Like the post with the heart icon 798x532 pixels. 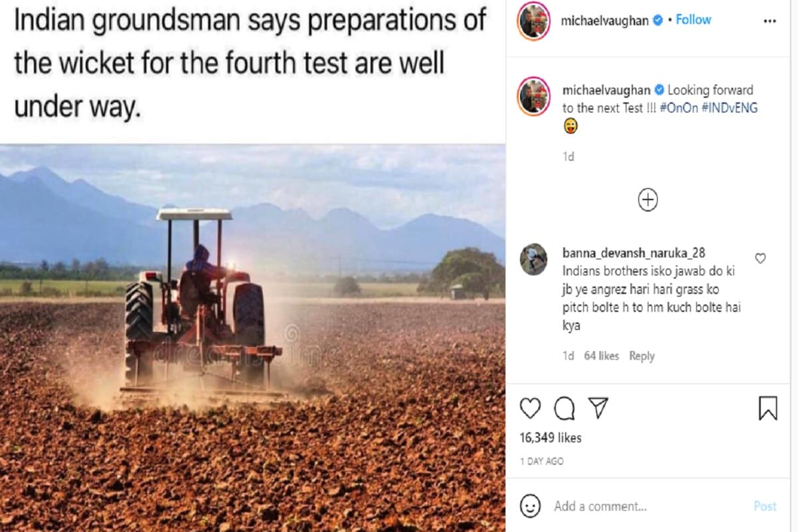click(530, 408)
